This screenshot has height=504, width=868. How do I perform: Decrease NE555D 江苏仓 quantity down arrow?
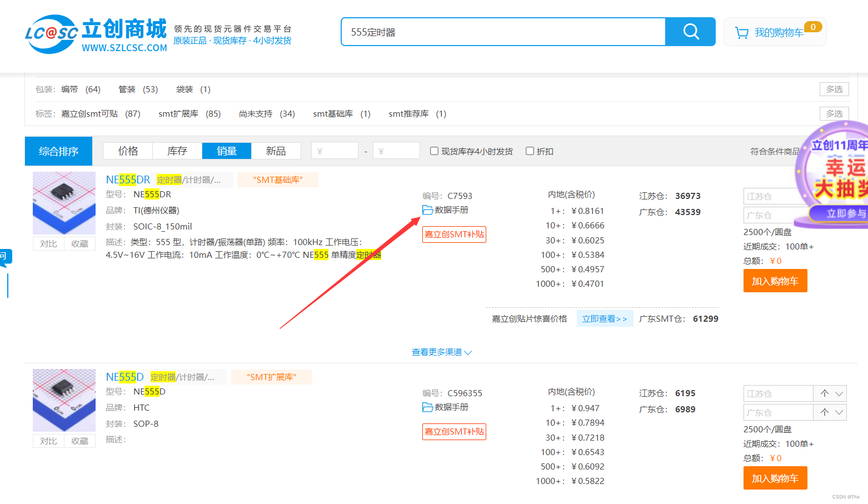point(839,393)
